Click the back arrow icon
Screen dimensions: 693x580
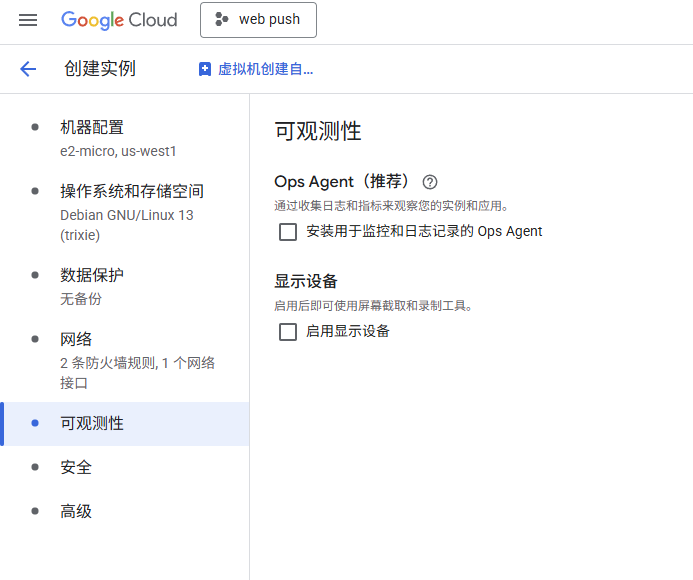coord(28,69)
